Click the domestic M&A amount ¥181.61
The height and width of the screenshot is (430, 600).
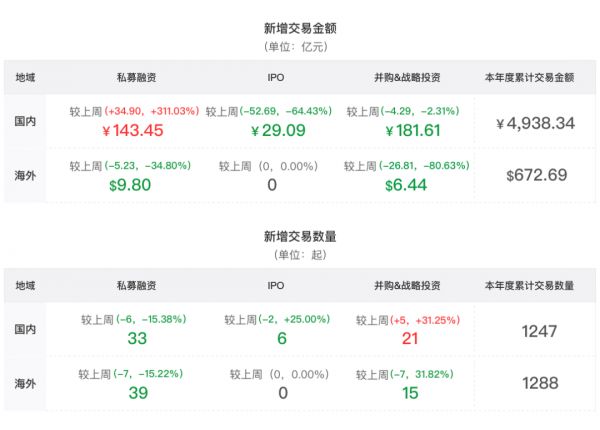click(x=406, y=130)
